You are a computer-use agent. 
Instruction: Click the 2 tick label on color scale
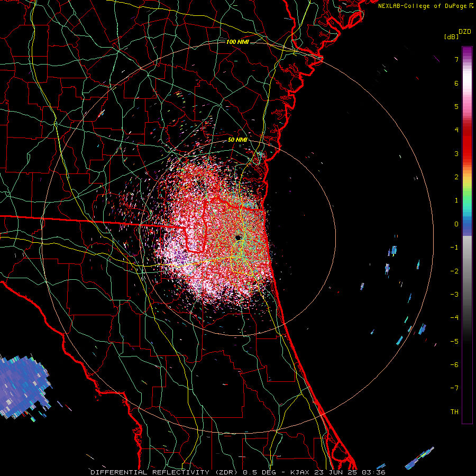tap(456, 177)
